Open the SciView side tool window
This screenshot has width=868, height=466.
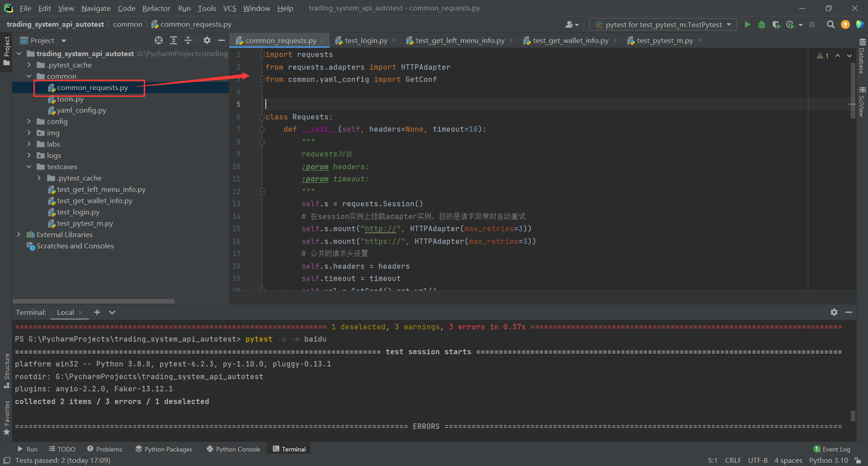(862, 102)
